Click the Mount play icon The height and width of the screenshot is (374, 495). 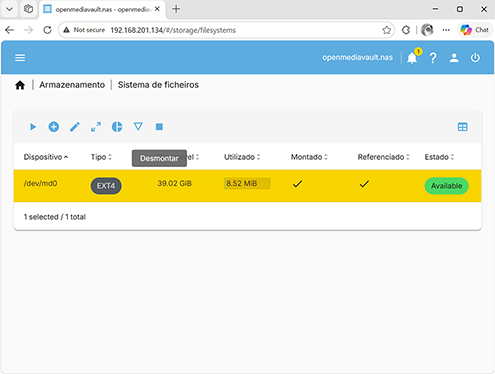pos(33,127)
